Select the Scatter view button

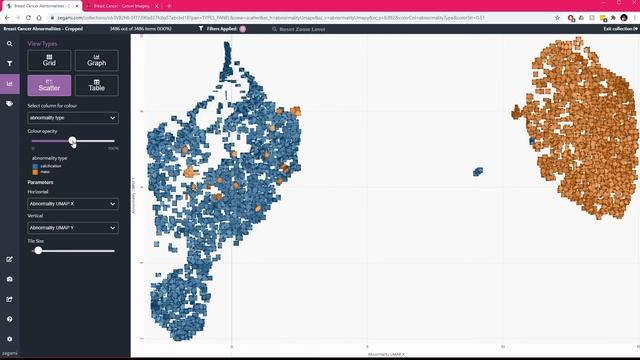[49, 85]
